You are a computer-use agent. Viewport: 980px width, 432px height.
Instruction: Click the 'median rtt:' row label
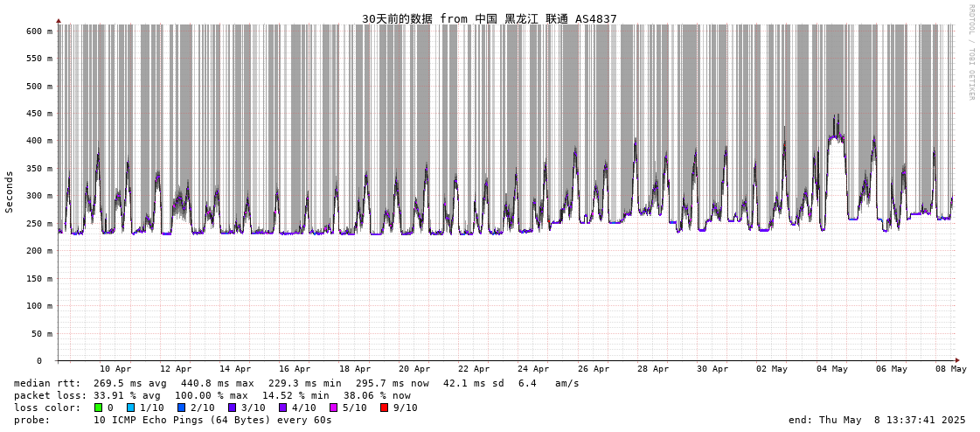(x=43, y=383)
